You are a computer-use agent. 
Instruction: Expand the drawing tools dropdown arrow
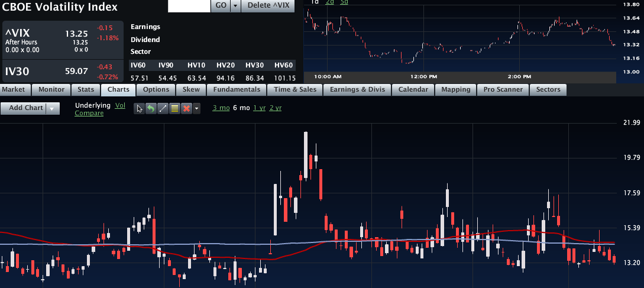(x=197, y=108)
